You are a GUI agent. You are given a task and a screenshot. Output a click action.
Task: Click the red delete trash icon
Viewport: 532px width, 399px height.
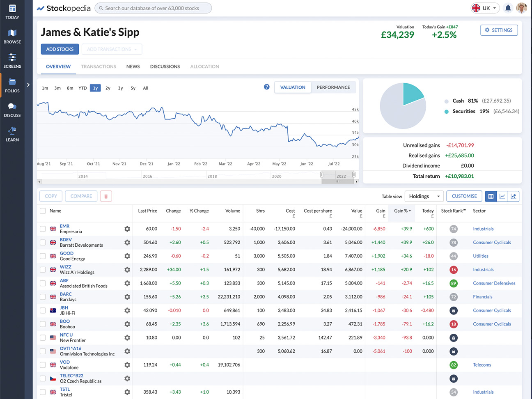pyautogui.click(x=106, y=196)
